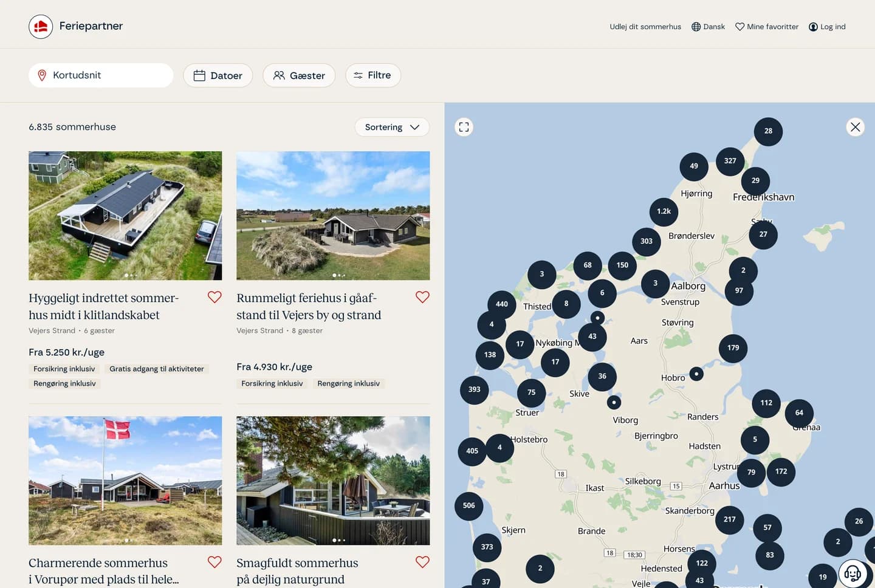Click the 36 map cluster
This screenshot has width=875, height=588.
pyautogui.click(x=602, y=377)
